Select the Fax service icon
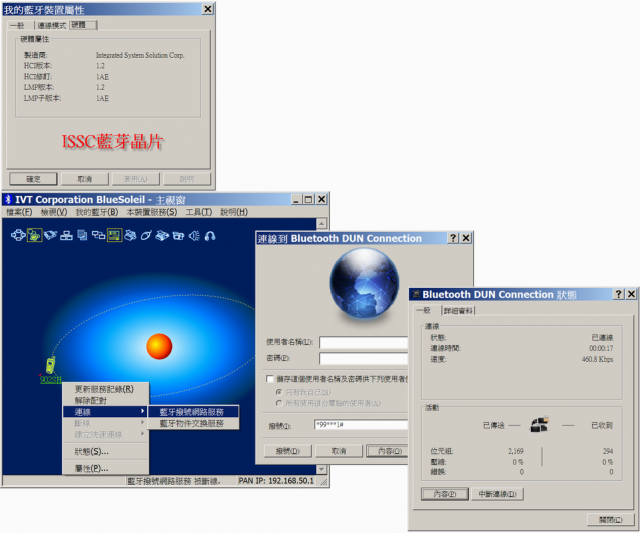The width and height of the screenshot is (640, 533). (x=162, y=235)
